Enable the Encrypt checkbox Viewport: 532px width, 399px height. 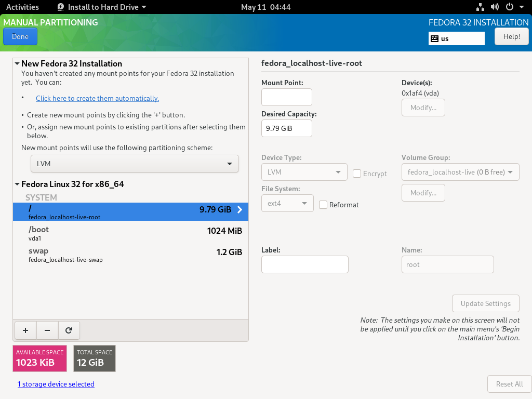click(357, 174)
